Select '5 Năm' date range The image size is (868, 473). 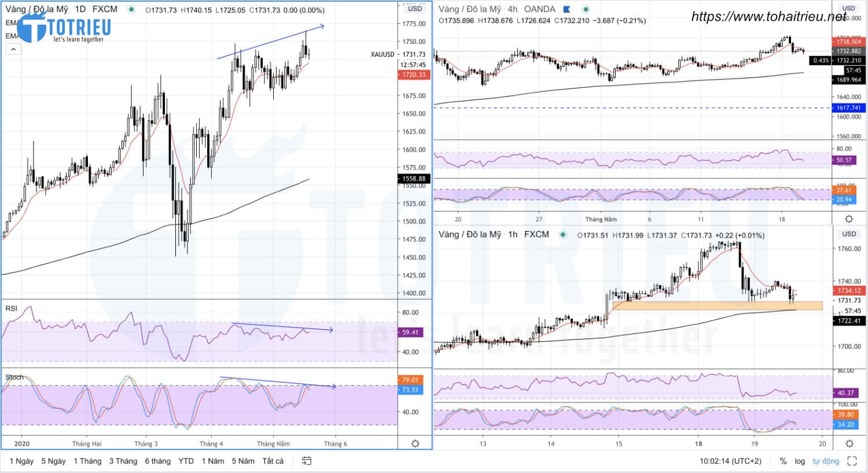(x=243, y=461)
